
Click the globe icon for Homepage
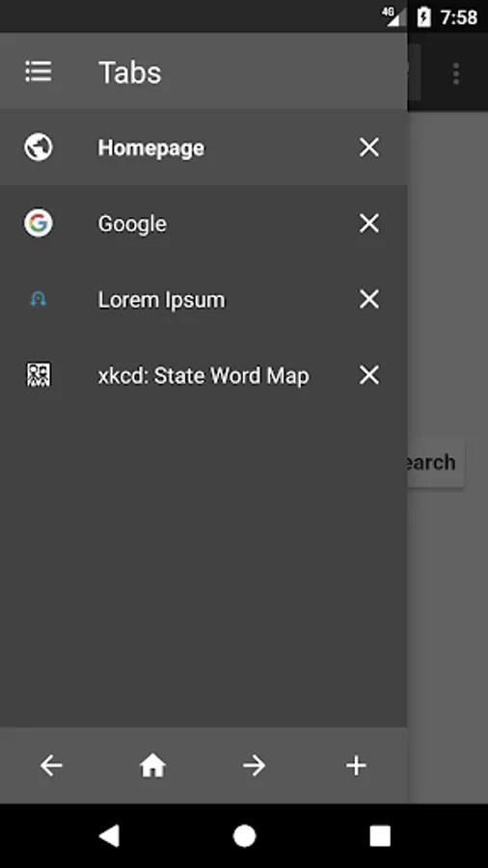[x=39, y=148]
